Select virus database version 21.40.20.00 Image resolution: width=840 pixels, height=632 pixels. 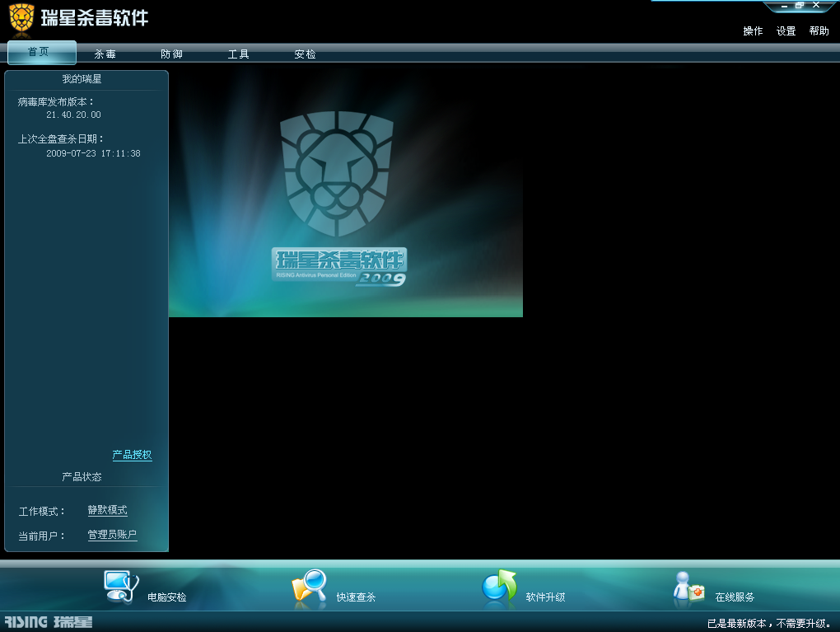click(73, 115)
